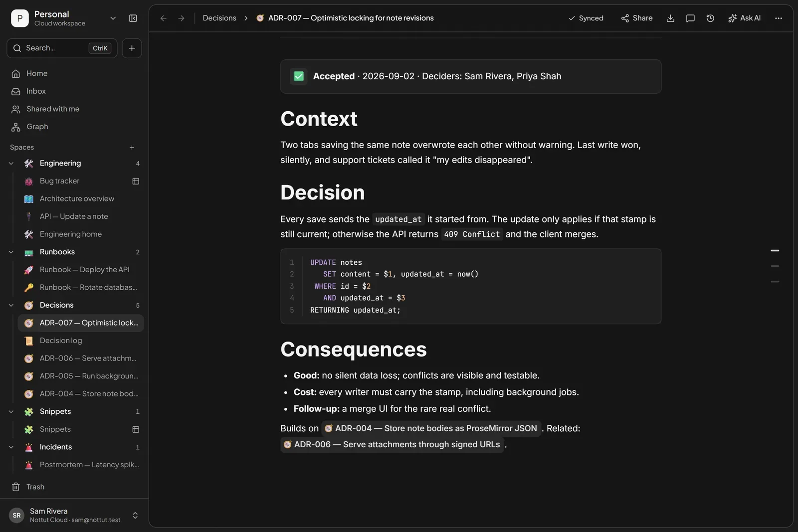The image size is (798, 532).
Task: Click the Bug tracker table icon
Action: coord(136,181)
